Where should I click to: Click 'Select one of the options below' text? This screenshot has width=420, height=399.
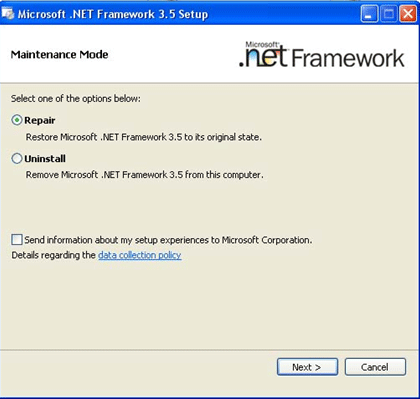76,99
